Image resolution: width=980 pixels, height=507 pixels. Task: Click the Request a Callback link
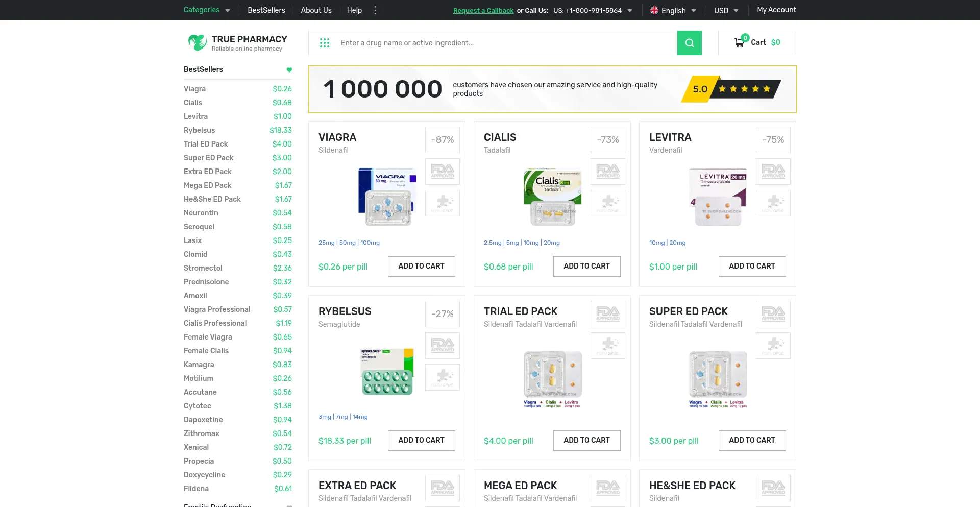[483, 11]
